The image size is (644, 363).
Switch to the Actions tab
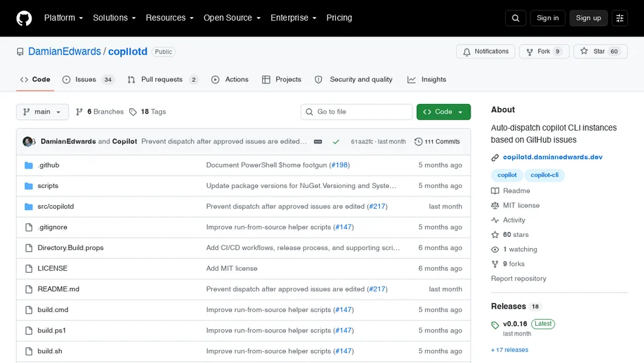230,79
